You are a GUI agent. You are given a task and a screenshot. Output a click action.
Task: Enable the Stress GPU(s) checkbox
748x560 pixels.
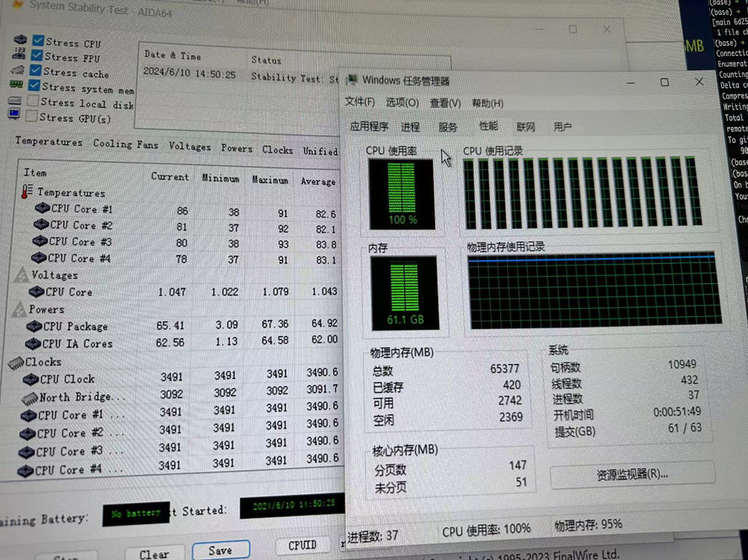coord(31,116)
